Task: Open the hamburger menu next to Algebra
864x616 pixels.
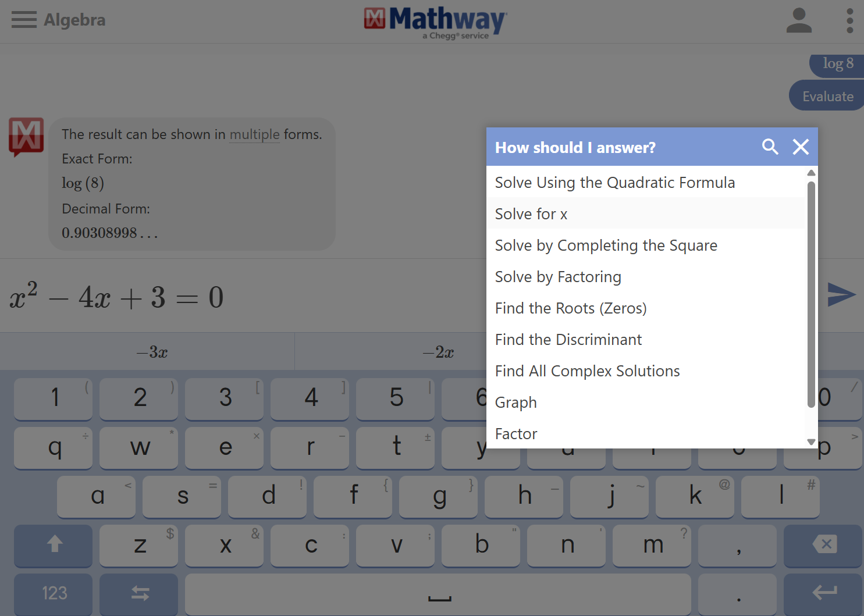Action: click(x=24, y=20)
